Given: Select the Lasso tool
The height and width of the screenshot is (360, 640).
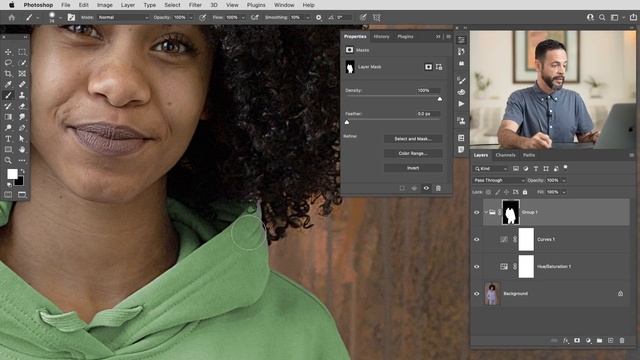Looking at the screenshot, I should 8,63.
